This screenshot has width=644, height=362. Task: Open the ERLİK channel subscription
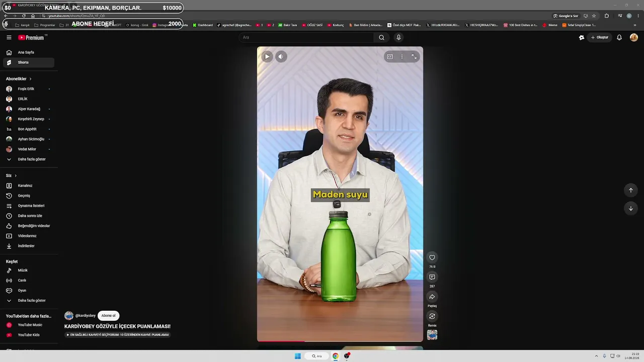pos(29,99)
